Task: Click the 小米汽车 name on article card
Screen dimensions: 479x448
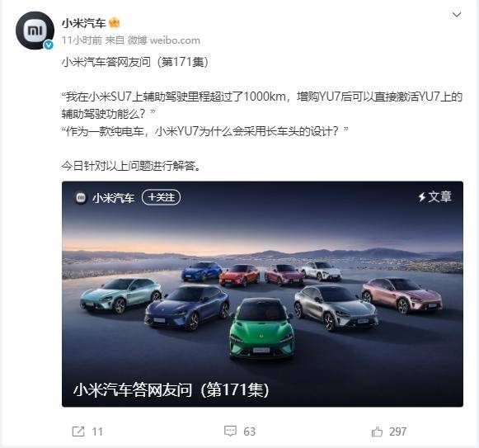Action: click(113, 198)
